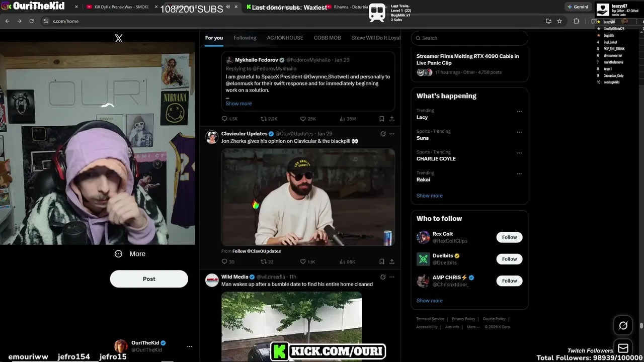Open Wild Media profile avatar

[212, 280]
